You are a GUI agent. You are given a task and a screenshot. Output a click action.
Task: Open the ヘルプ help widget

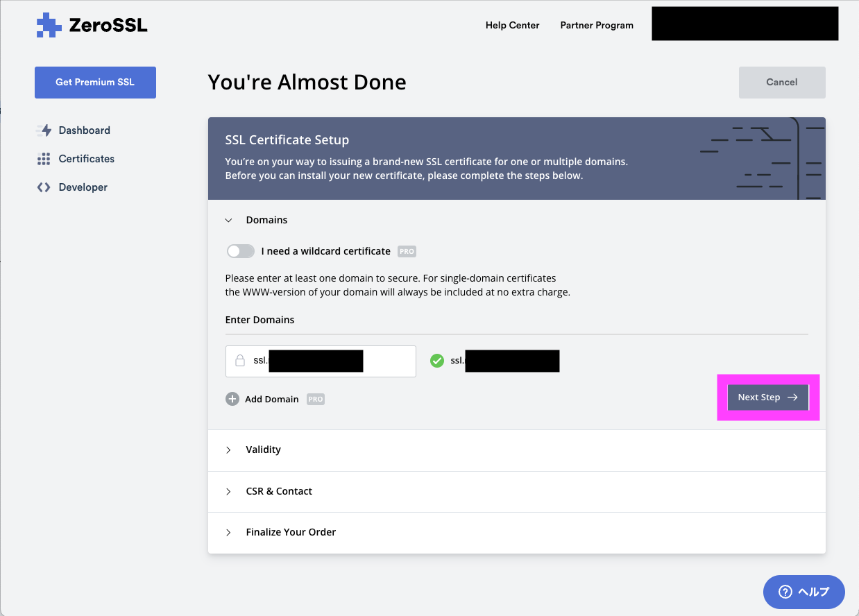(x=803, y=592)
